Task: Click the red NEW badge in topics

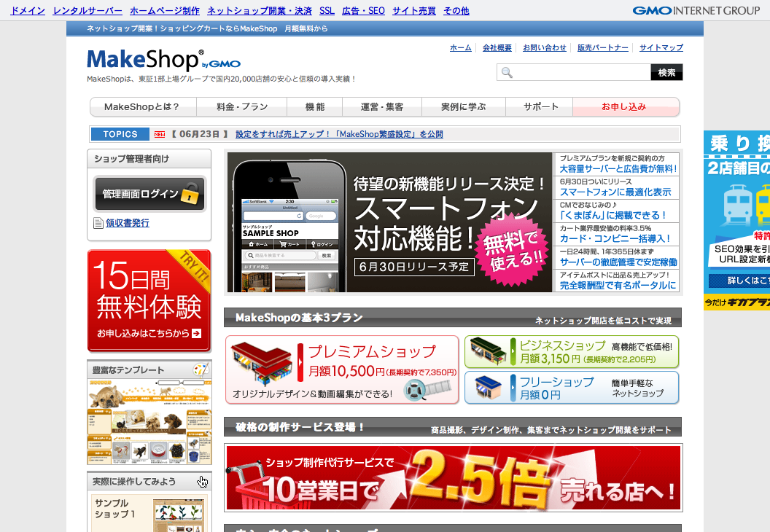Action: coord(160,135)
